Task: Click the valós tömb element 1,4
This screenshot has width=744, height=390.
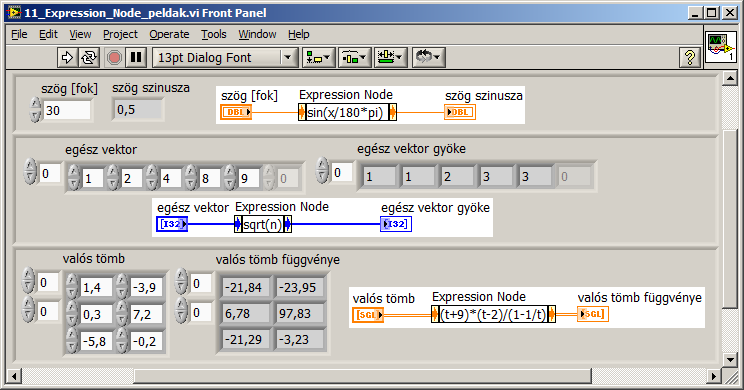Action: click(x=97, y=288)
